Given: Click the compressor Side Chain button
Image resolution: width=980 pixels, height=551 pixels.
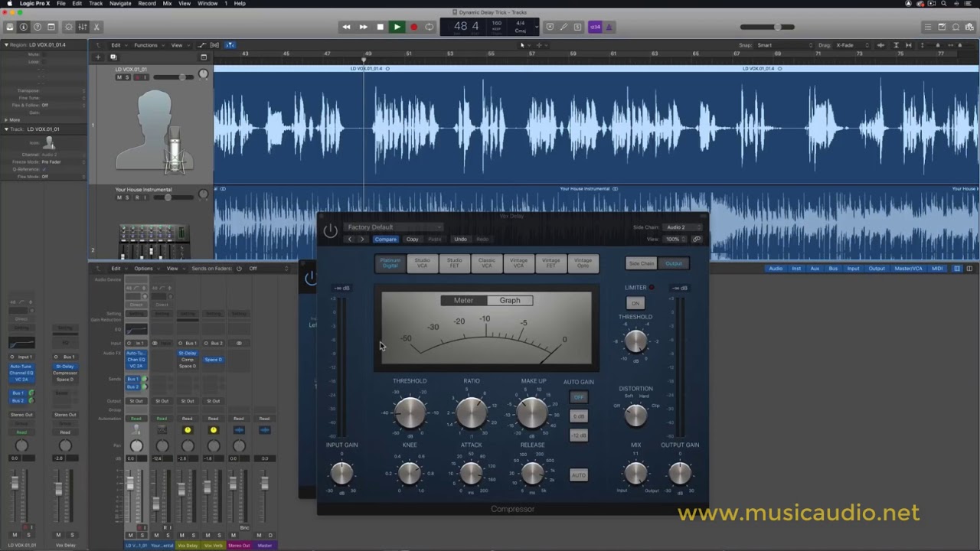Looking at the screenshot, I should [642, 264].
